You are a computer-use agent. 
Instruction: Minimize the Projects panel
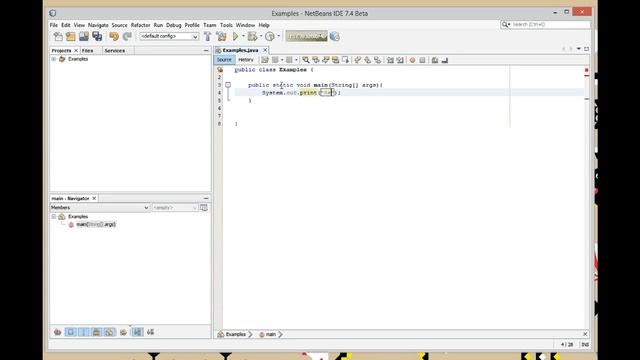tap(206, 50)
